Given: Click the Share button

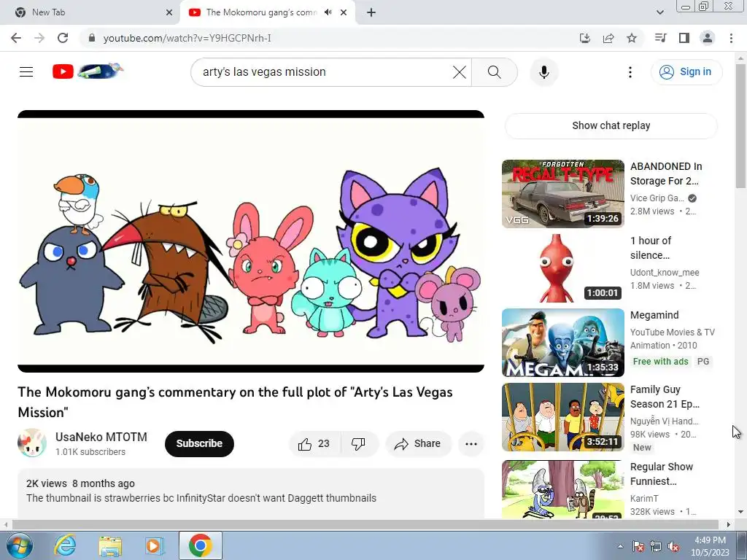Looking at the screenshot, I should [418, 444].
